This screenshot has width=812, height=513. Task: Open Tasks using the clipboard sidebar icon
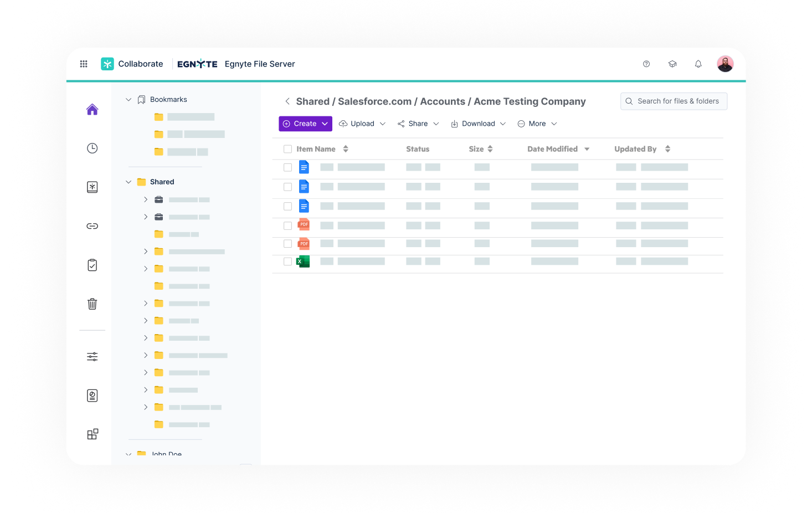(x=92, y=265)
